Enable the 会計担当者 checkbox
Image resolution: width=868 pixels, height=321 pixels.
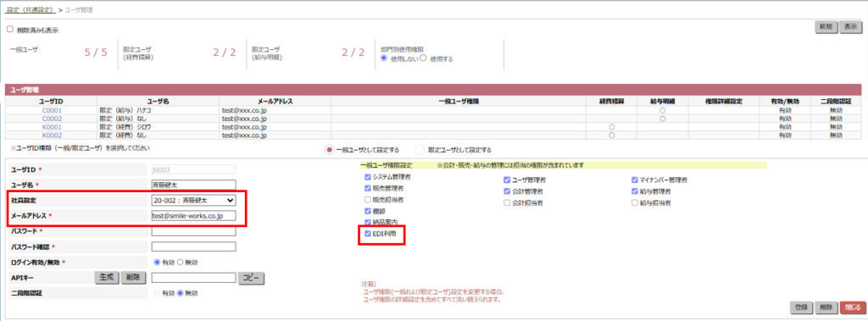pyautogui.click(x=507, y=203)
